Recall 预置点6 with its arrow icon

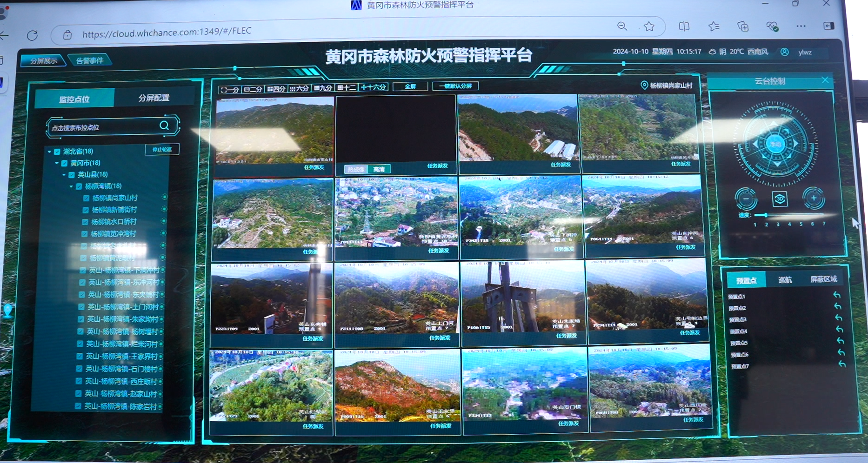tap(841, 352)
